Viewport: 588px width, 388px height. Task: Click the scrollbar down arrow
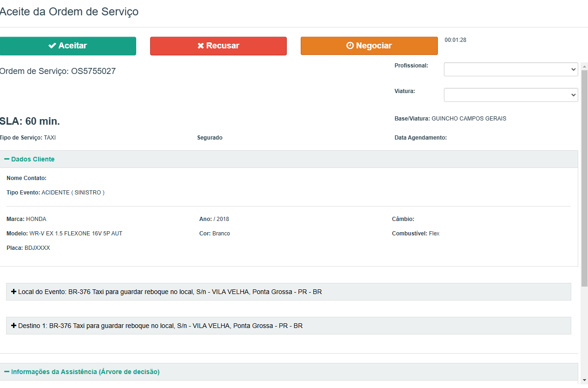click(x=584, y=380)
